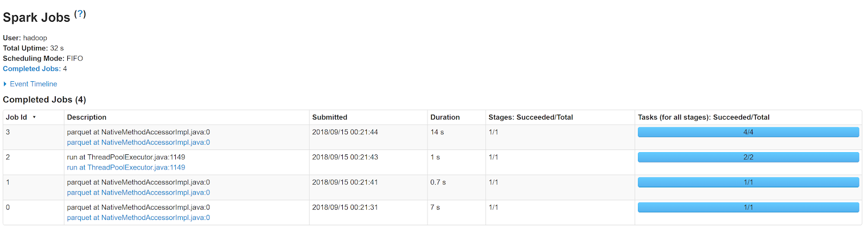
Task: Open job 1 parquet link
Action: [138, 193]
